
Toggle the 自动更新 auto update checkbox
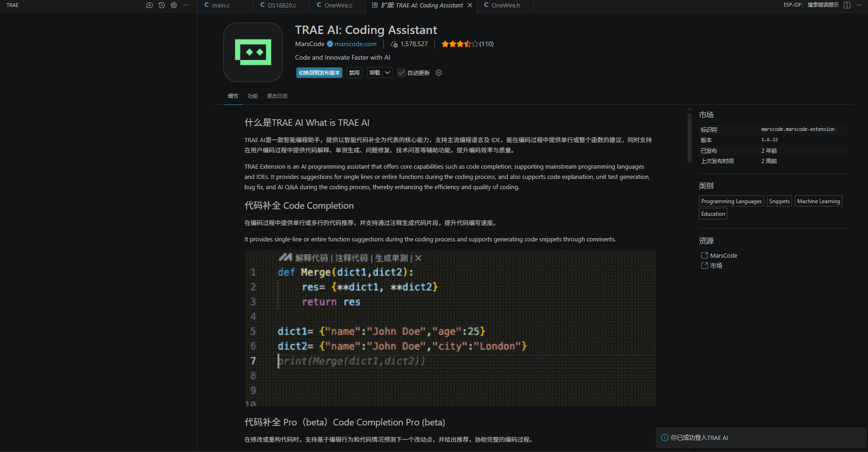click(x=401, y=73)
